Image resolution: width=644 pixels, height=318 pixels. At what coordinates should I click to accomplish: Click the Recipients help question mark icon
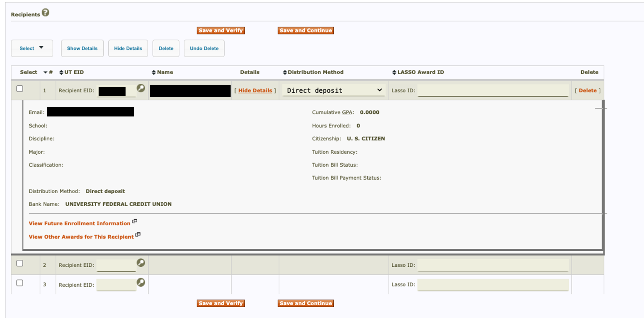point(45,13)
